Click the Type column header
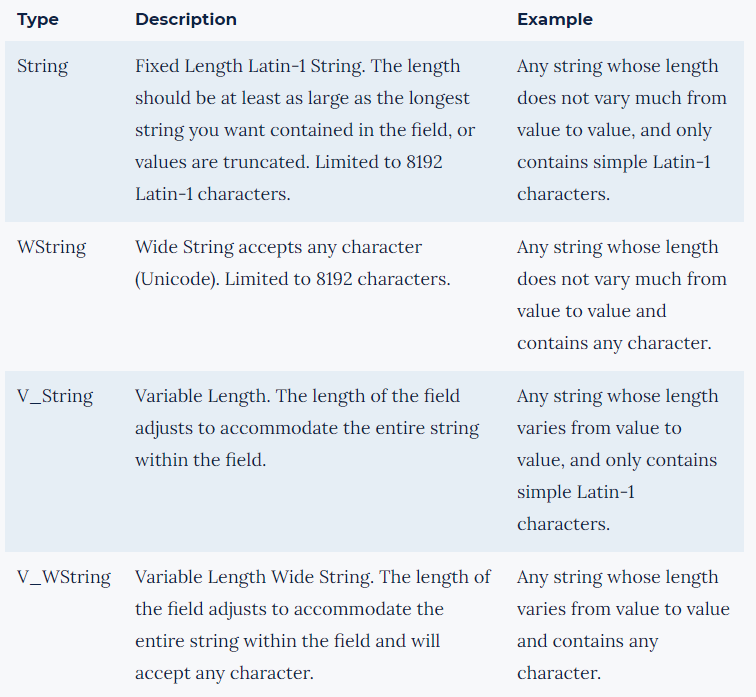Image resolution: width=756 pixels, height=697 pixels. click(38, 20)
